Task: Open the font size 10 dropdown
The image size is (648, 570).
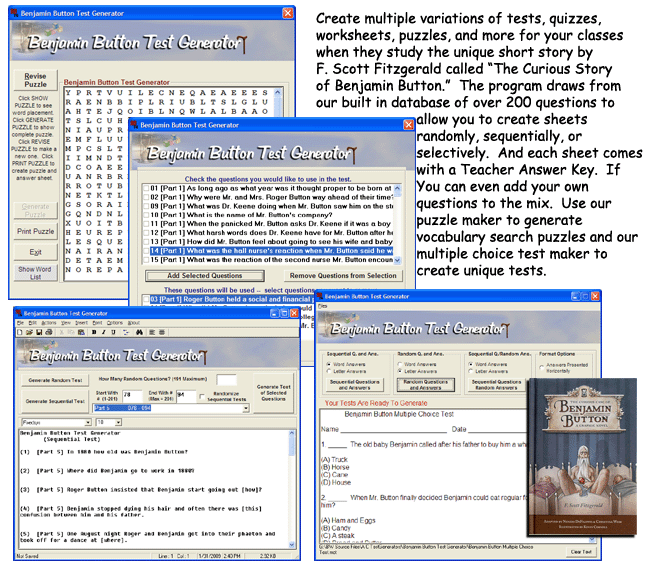Action: (x=118, y=422)
